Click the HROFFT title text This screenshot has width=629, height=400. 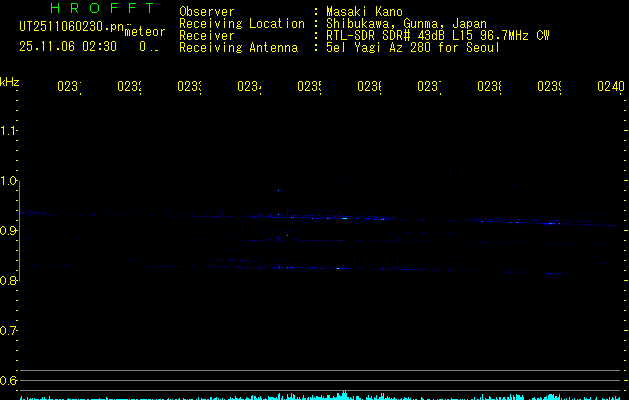click(102, 8)
